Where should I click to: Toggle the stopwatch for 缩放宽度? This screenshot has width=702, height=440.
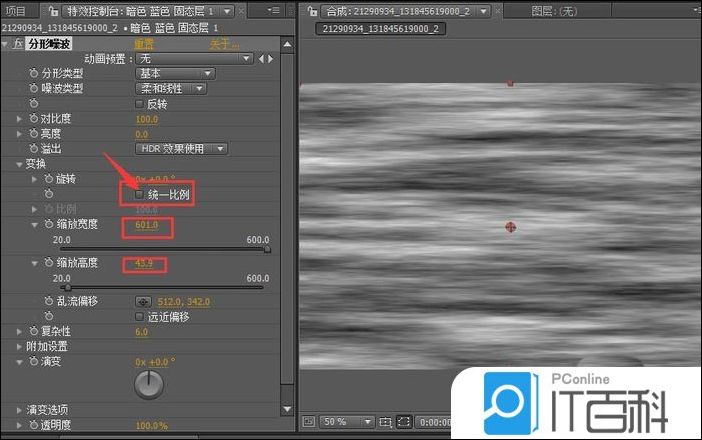(x=49, y=224)
